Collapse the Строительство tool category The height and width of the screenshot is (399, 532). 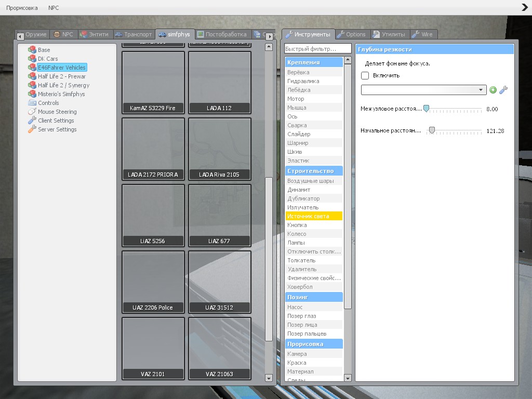[314, 170]
